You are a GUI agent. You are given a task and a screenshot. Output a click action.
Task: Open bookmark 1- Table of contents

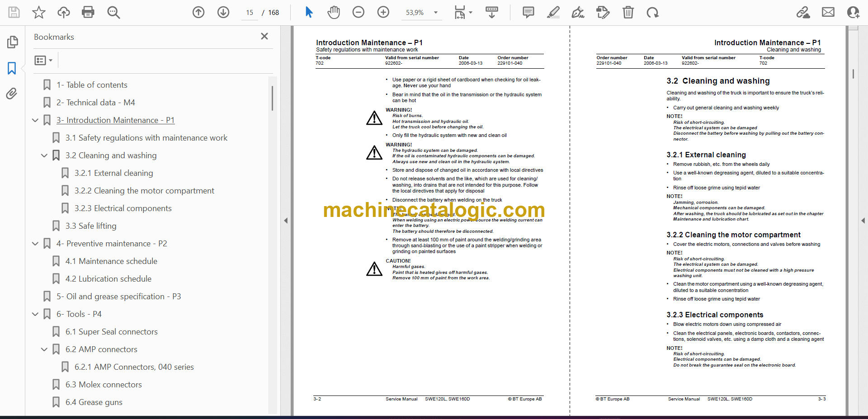[92, 85]
